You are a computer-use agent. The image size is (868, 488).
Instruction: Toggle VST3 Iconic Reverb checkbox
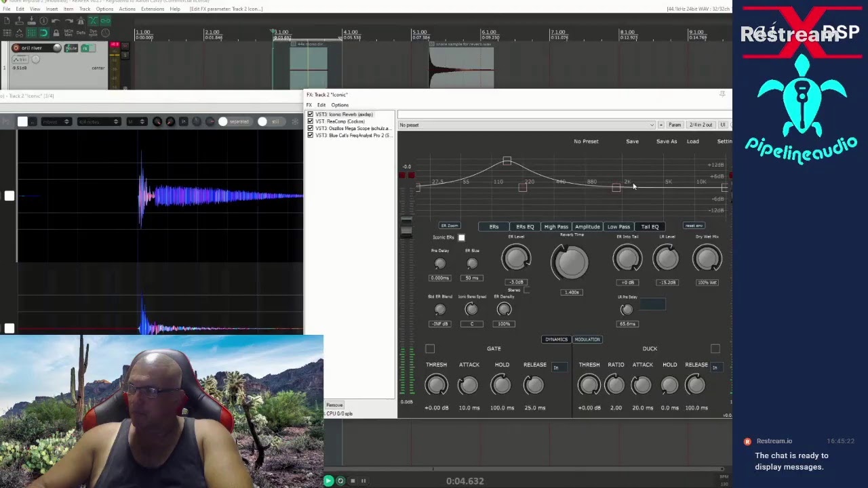tap(311, 115)
